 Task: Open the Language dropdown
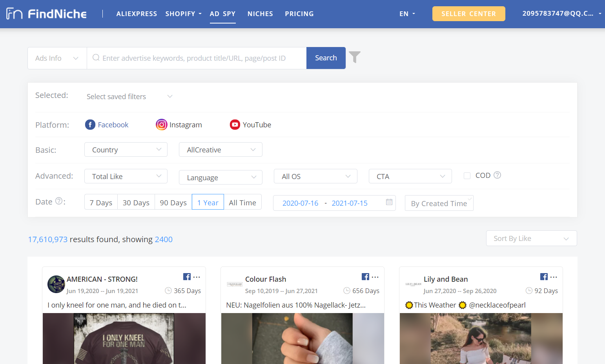coord(220,177)
